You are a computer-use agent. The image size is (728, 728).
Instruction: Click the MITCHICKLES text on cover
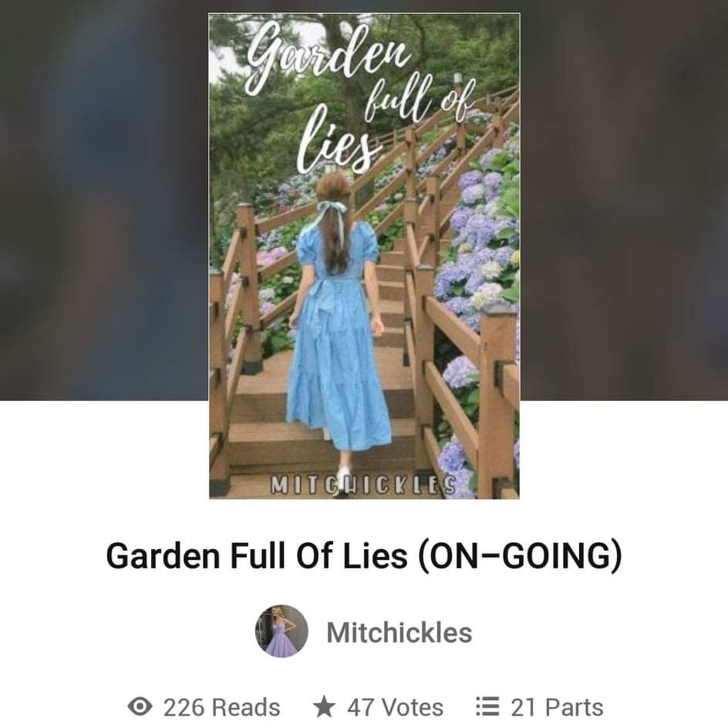coord(363,485)
